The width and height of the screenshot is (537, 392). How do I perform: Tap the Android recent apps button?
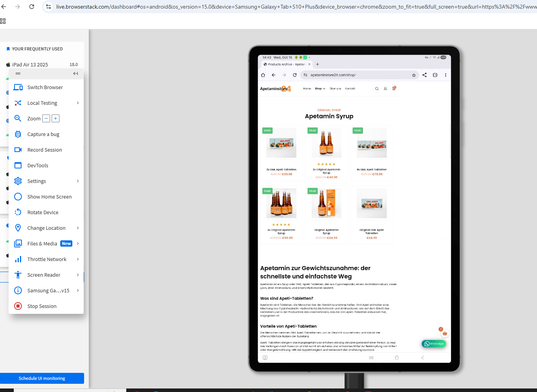pos(371,358)
